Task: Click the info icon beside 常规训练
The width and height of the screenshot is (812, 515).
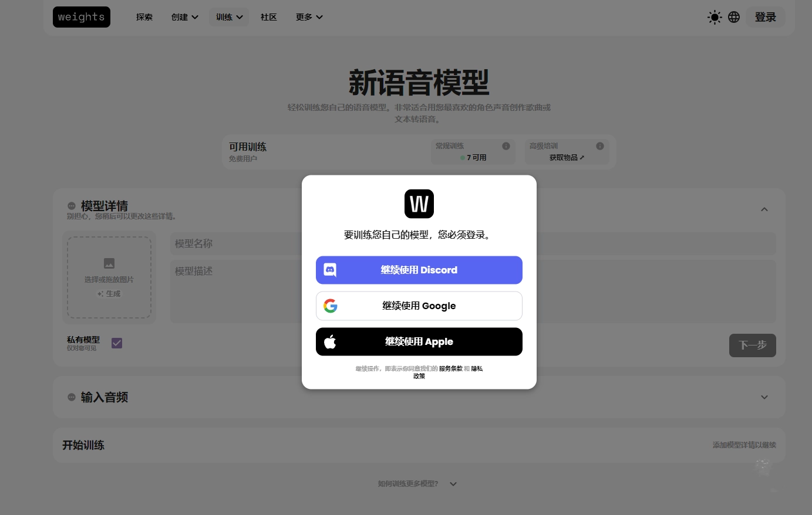Action: (506, 146)
